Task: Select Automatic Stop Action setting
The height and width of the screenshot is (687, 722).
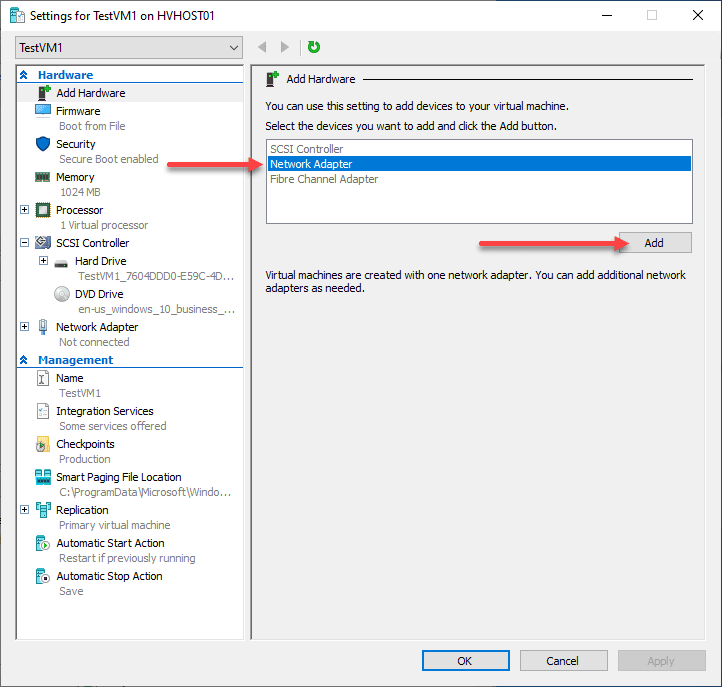Action: [109, 576]
